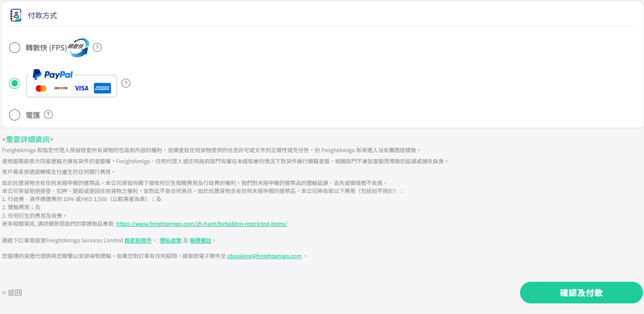644x314 pixels.
Task: Click the 付款方式 section icon
Action: [x=16, y=15]
